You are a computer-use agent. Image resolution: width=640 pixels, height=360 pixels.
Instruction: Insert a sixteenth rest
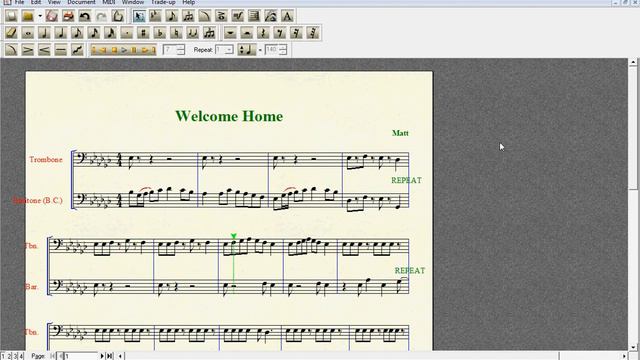[x=296, y=33]
